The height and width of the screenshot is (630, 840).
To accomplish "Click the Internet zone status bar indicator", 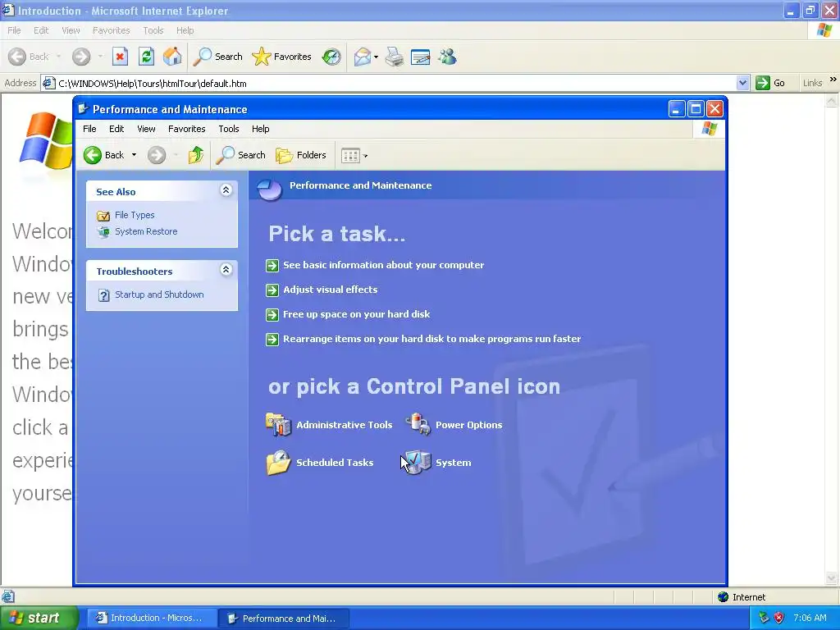I will (742, 597).
